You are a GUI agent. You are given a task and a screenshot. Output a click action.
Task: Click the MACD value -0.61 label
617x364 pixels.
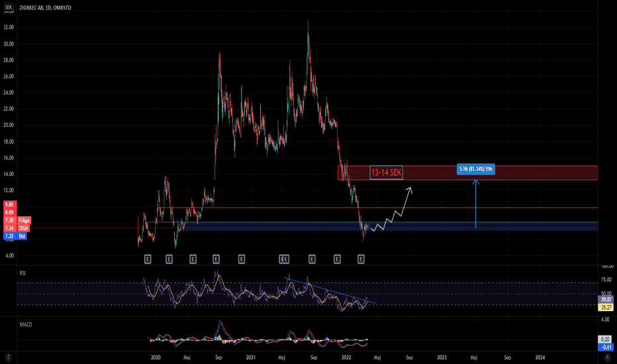[605, 347]
